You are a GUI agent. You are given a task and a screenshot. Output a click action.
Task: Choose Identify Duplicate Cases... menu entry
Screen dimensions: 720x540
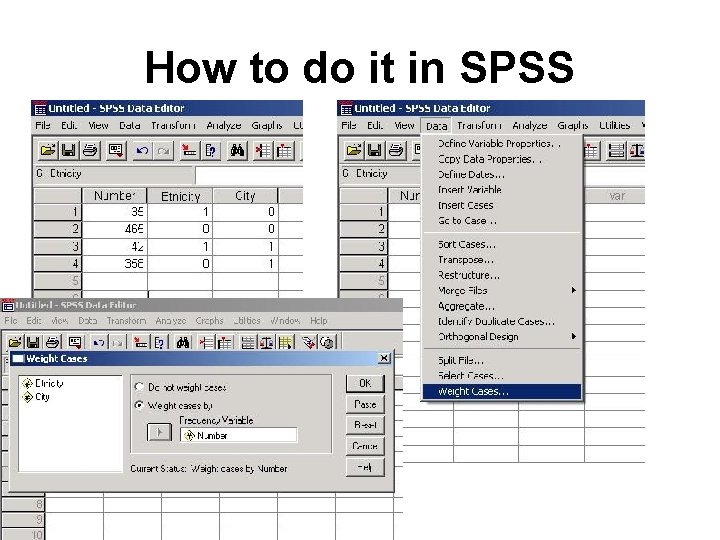click(502, 321)
